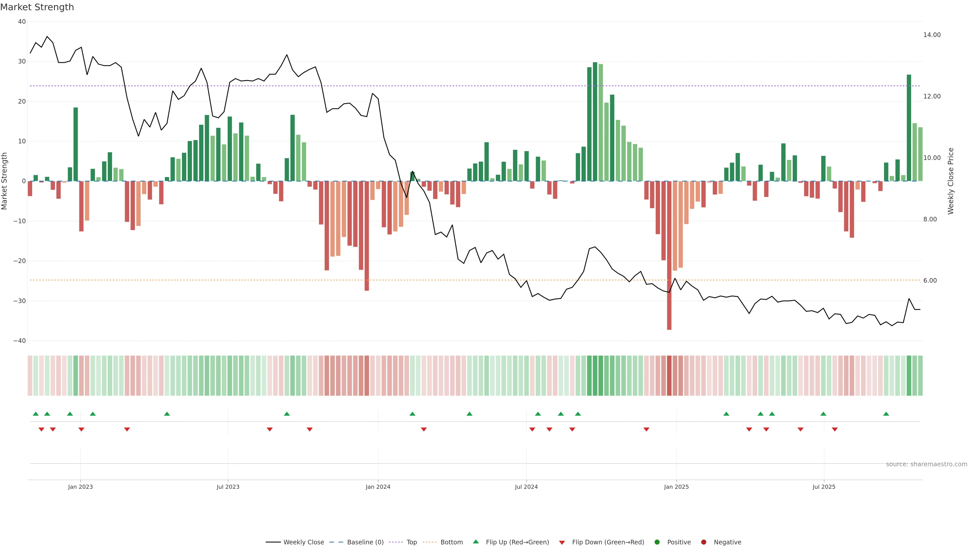Image resolution: width=980 pixels, height=551 pixels.
Task: Click Flip Up green triangle legend icon
Action: 475,542
